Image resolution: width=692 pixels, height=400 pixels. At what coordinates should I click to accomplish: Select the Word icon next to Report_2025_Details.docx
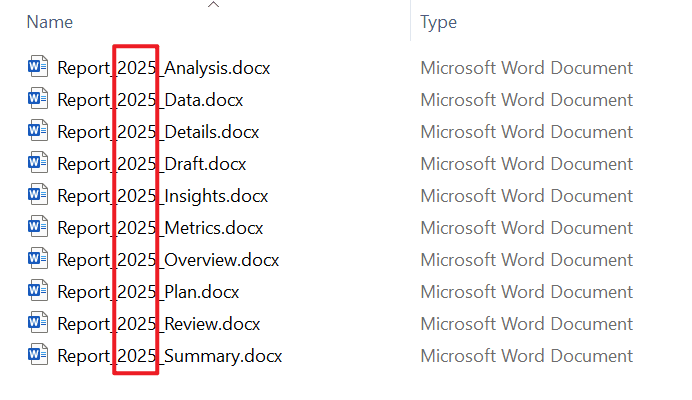[x=38, y=131]
